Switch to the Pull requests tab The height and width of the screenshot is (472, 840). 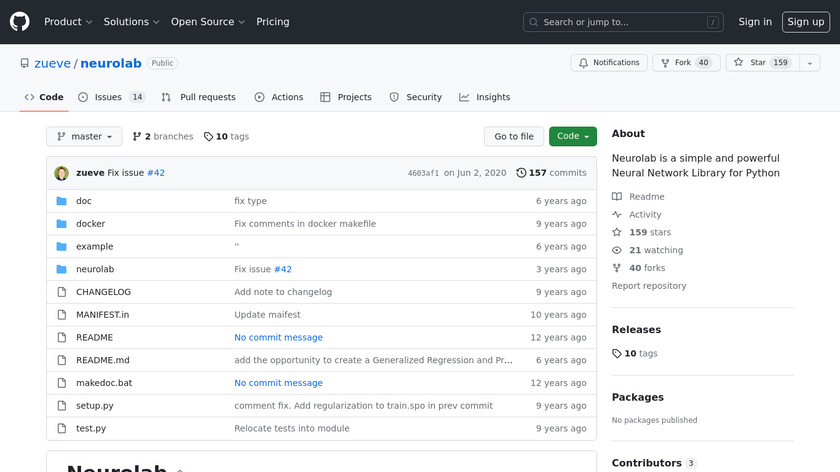199,97
